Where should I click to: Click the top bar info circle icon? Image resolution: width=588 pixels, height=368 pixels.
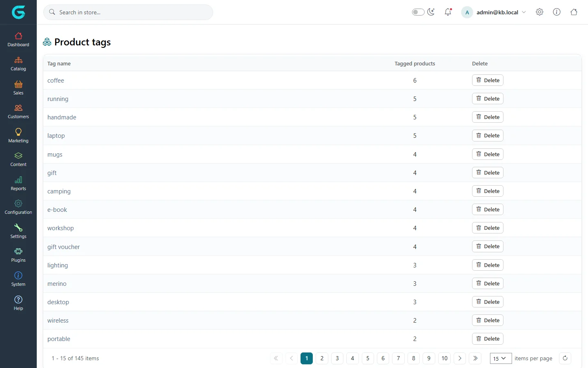(557, 12)
